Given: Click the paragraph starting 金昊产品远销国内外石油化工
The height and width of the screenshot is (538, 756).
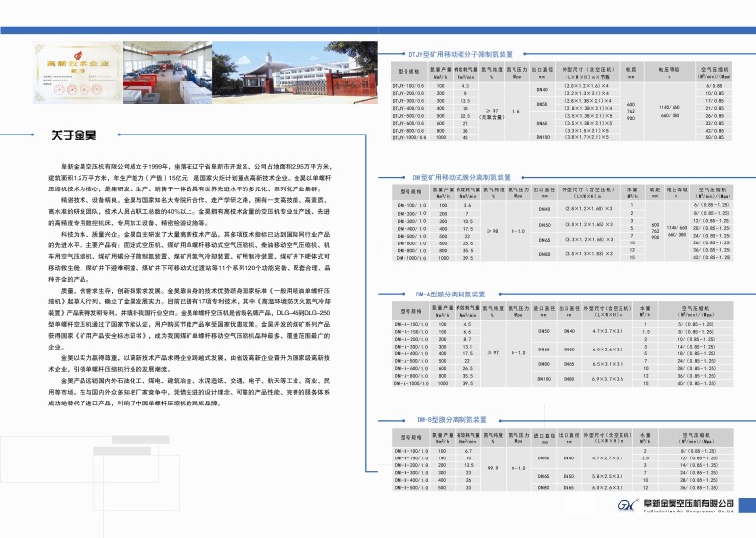Looking at the screenshot, I should [189, 392].
